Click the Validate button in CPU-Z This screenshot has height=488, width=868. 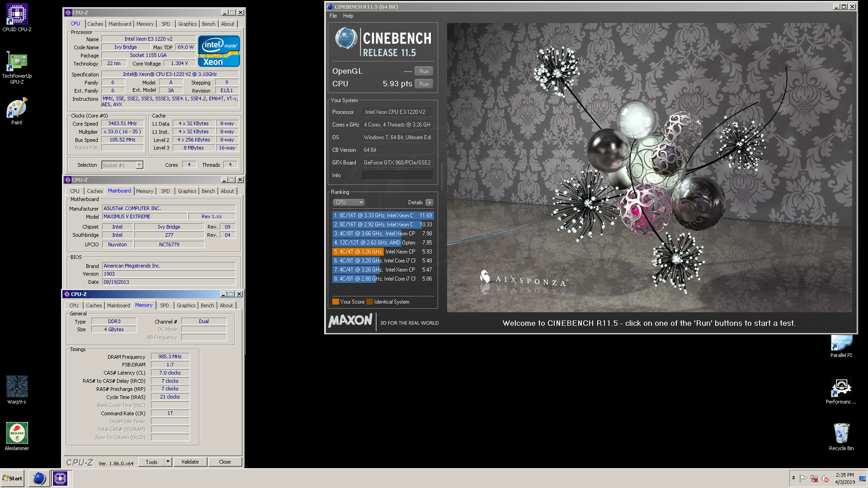tap(190, 462)
